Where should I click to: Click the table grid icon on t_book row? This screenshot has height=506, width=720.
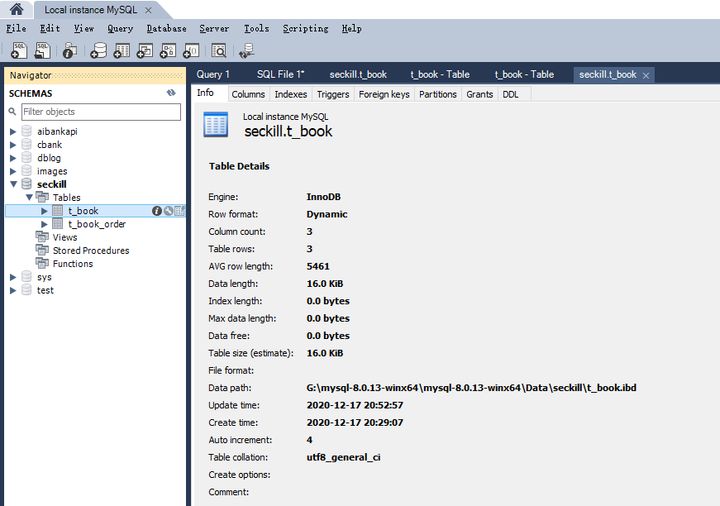coord(180,211)
